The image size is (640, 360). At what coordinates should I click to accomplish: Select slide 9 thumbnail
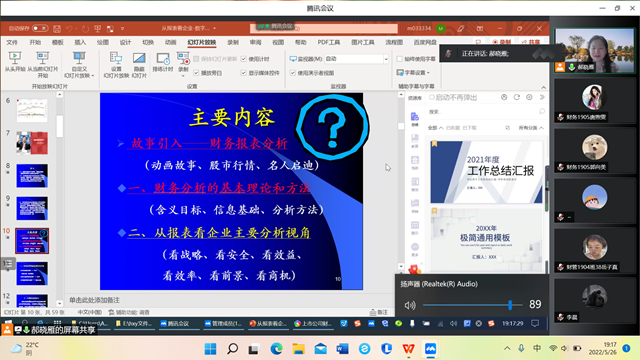32,209
